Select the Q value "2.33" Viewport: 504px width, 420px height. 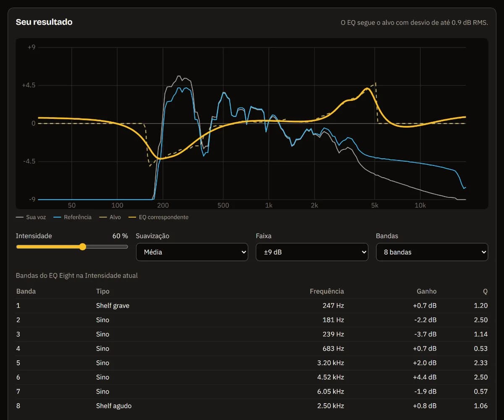pyautogui.click(x=481, y=362)
